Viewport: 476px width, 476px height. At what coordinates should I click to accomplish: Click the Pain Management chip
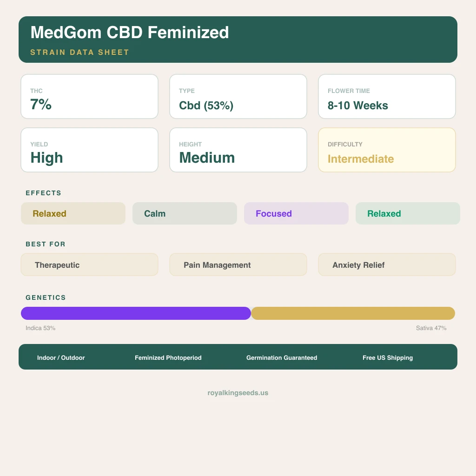[238, 264]
